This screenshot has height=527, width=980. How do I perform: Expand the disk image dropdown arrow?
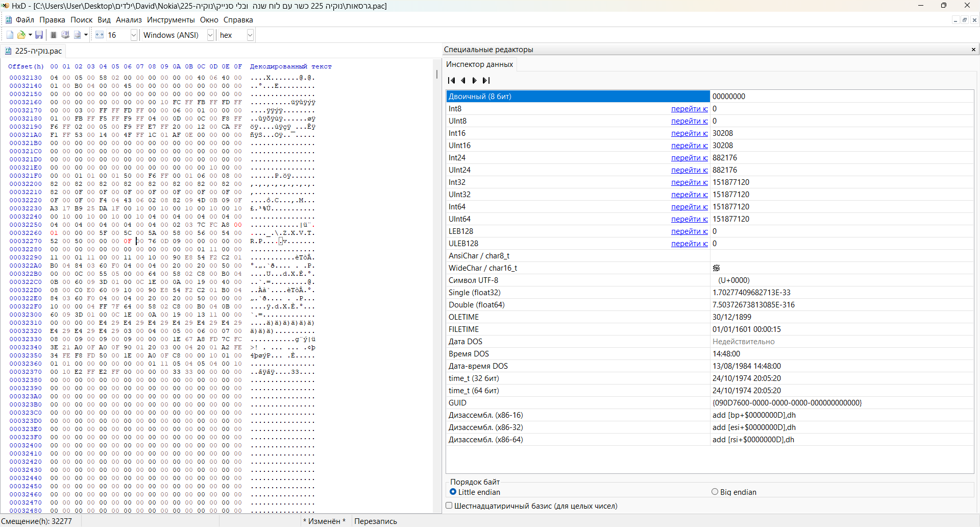click(86, 35)
